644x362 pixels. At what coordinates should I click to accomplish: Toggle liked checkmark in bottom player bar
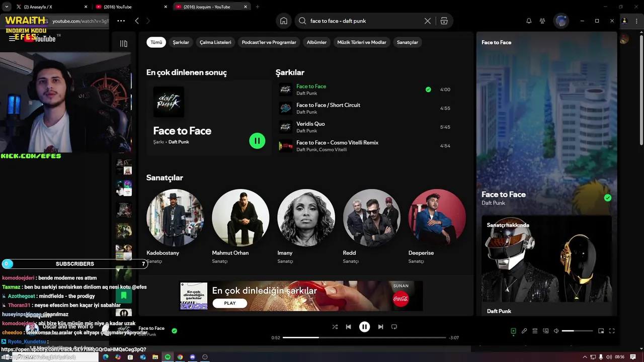pos(174,331)
